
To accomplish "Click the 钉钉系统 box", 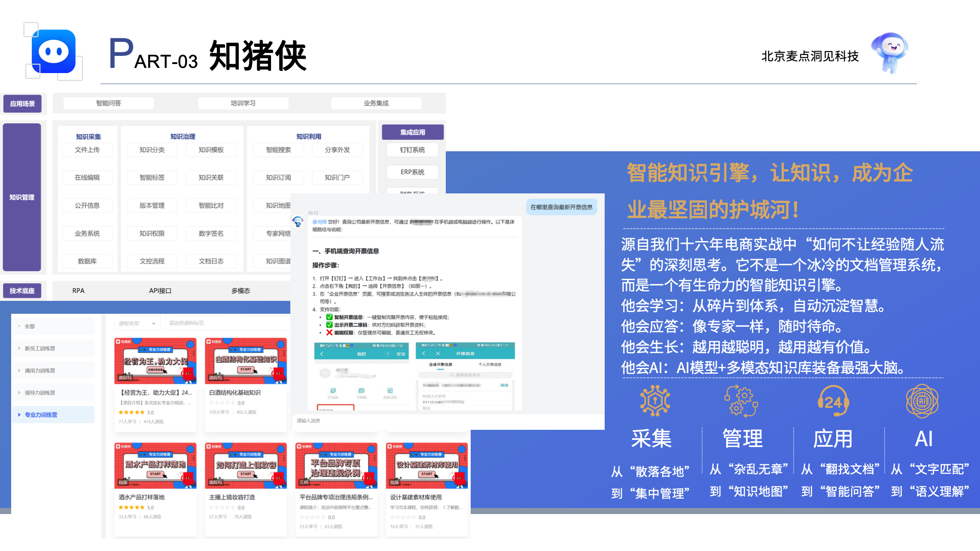I will tap(412, 150).
